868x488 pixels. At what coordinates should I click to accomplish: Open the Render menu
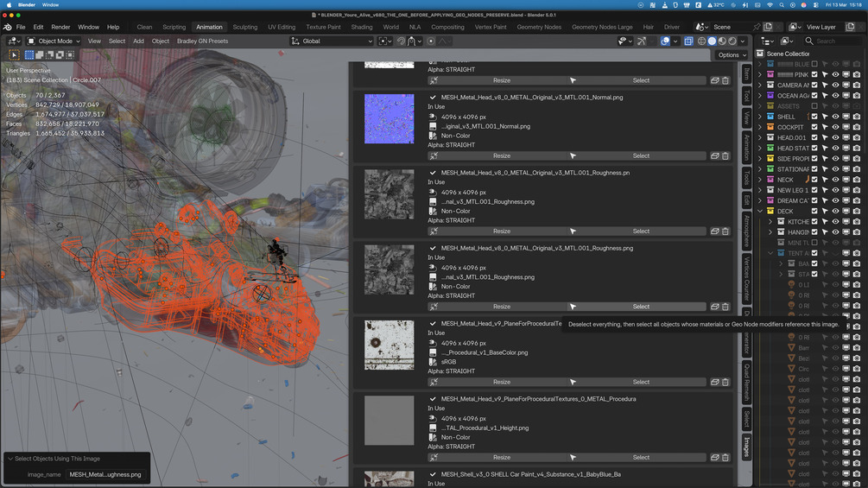[61, 27]
